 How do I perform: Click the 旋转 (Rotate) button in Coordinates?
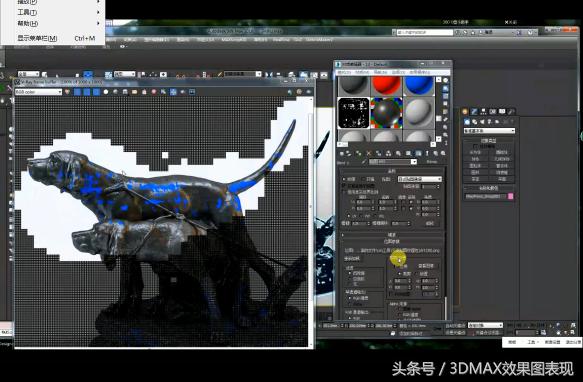430,224
